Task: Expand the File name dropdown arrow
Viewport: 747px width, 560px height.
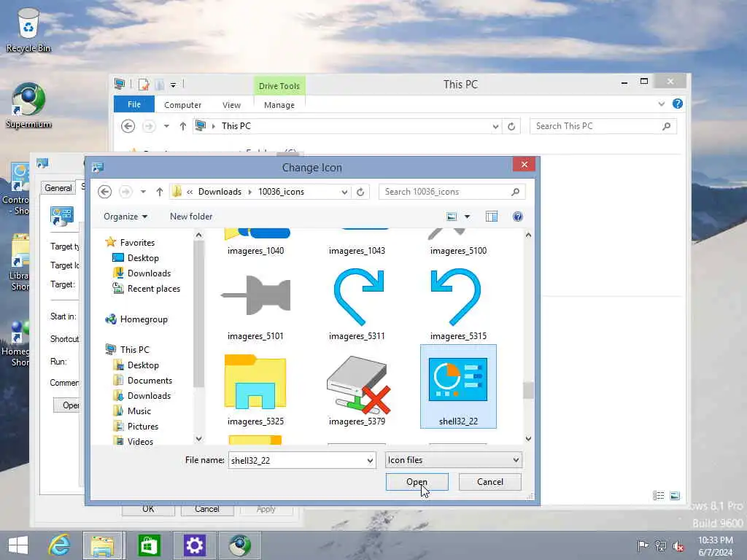Action: point(370,461)
